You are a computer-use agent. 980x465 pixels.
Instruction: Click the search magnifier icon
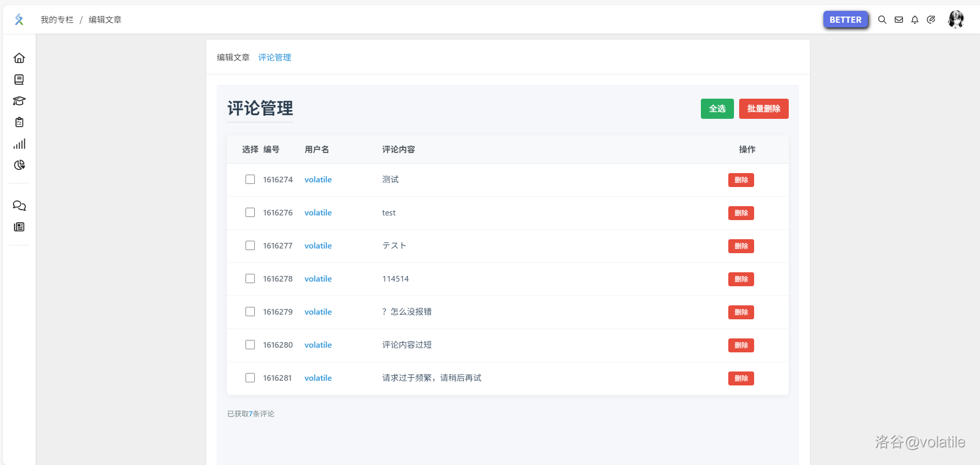point(882,20)
